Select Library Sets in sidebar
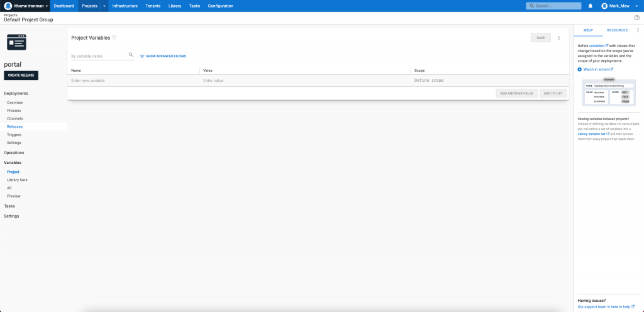Screen dimensions: 644x312 (17, 180)
